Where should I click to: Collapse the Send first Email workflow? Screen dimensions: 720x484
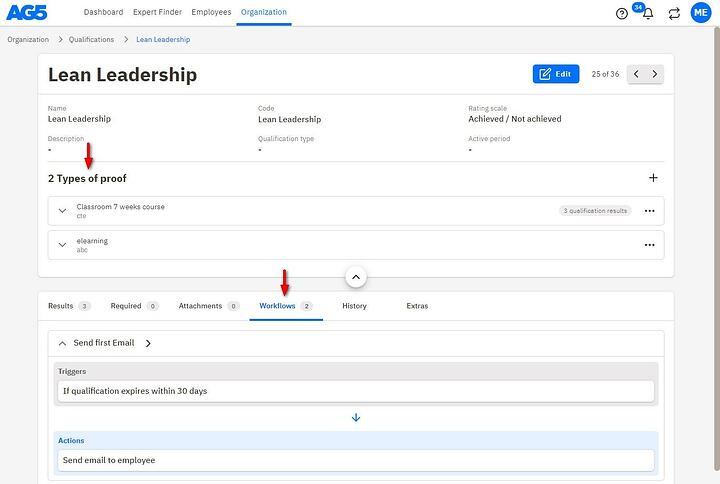pos(62,343)
